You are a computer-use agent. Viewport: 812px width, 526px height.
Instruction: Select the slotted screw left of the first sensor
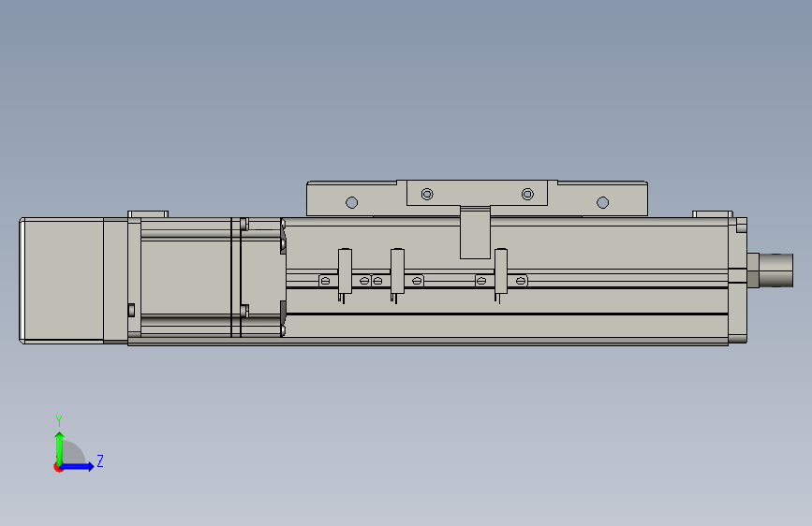(x=325, y=281)
